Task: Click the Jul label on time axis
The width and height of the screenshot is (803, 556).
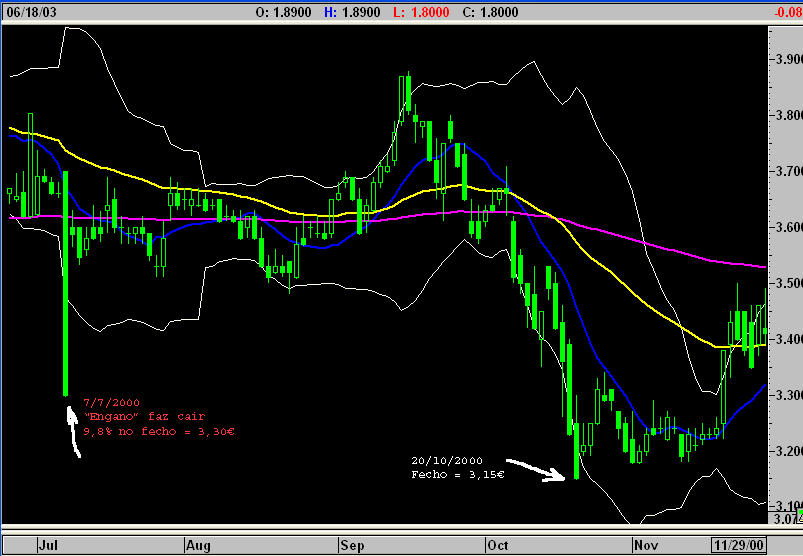Action: pos(48,545)
